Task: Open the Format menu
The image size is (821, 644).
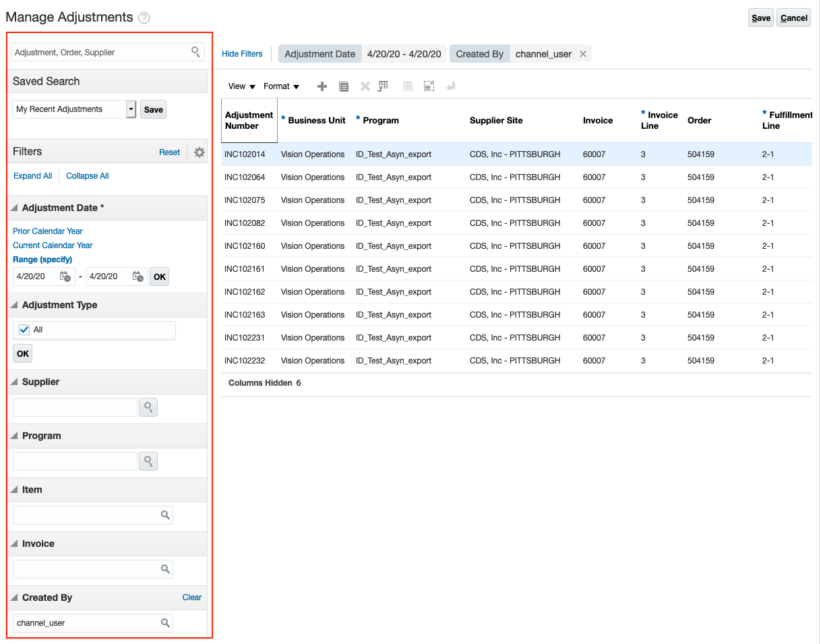Action: click(x=281, y=86)
